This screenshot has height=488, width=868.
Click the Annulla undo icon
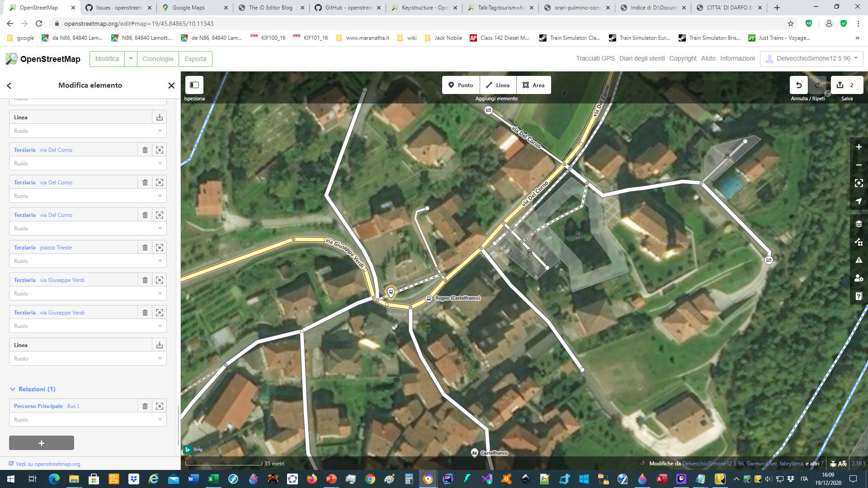(x=799, y=85)
